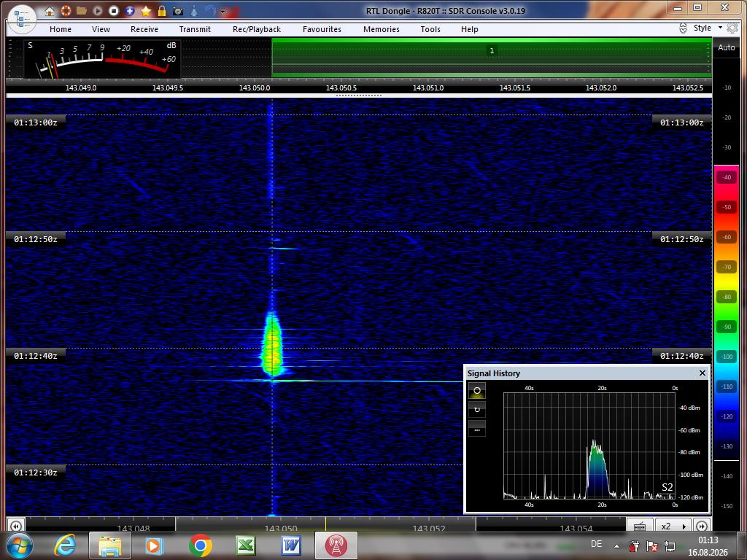Open the Memories ribbon tab

tap(382, 29)
